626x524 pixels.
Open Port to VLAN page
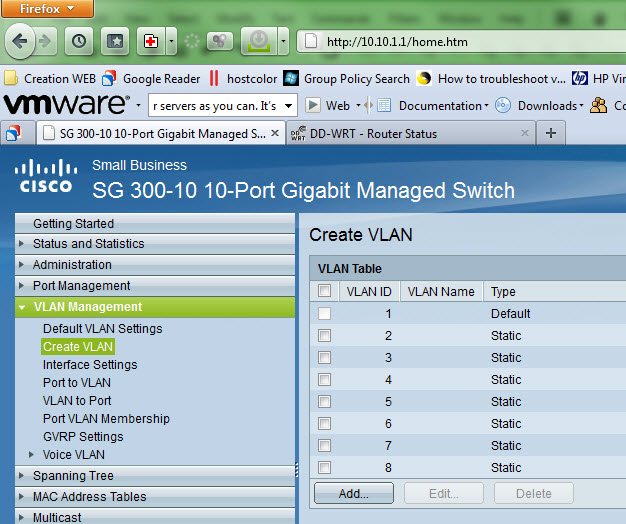(x=77, y=382)
